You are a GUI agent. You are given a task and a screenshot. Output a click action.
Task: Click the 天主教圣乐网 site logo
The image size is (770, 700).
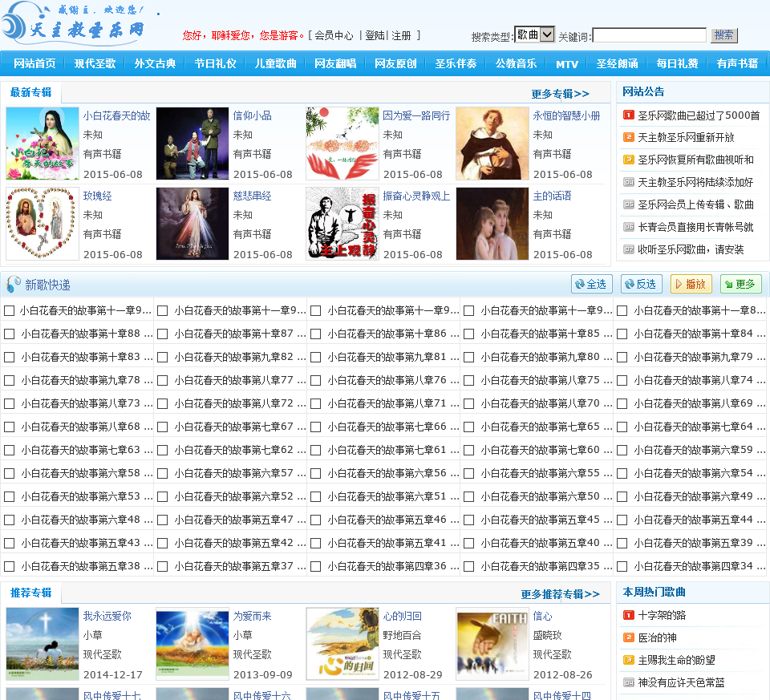(74, 23)
